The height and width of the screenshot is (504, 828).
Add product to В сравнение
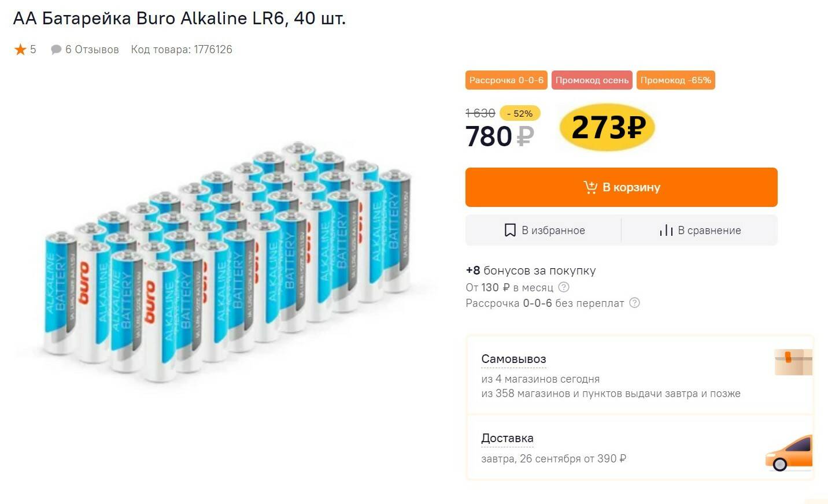tap(700, 230)
